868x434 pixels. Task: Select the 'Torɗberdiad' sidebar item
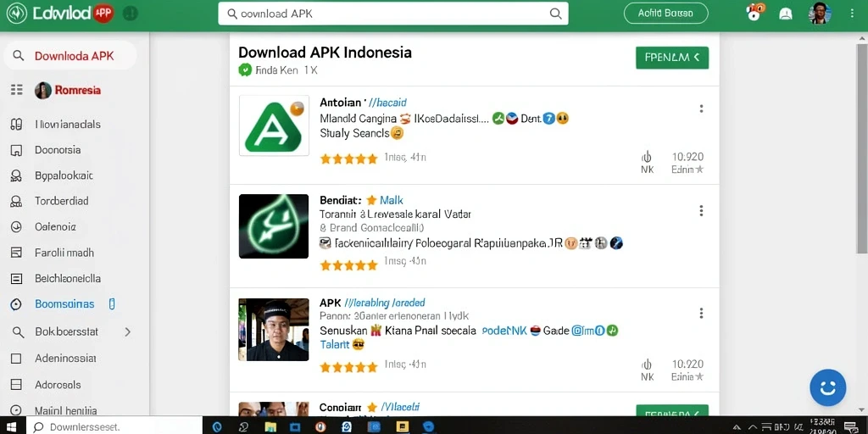[61, 201]
